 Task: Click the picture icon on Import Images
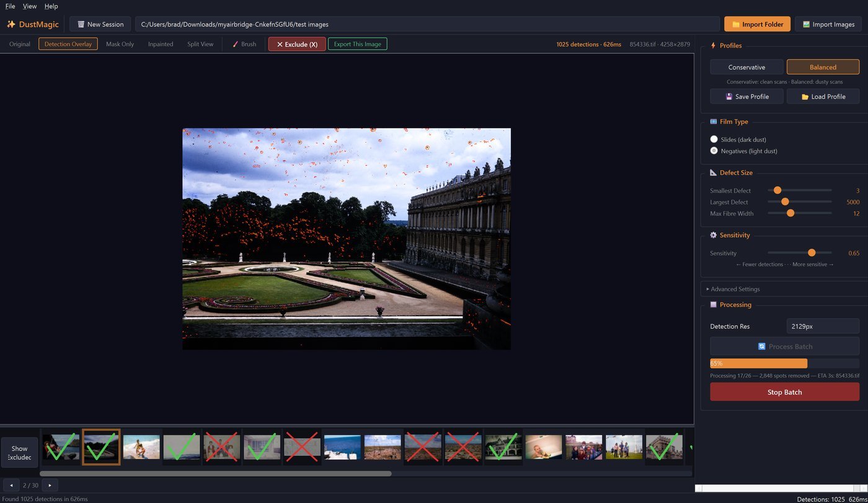tap(806, 24)
